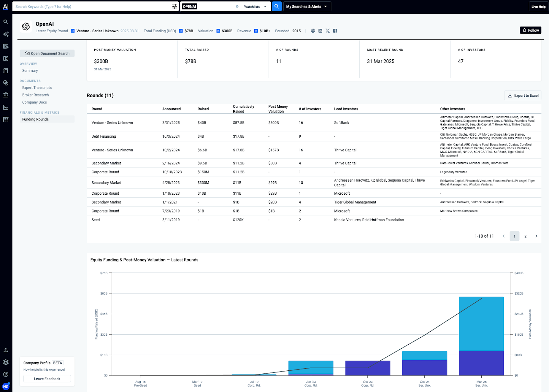Clear the OPENAI company search chip

[x=237, y=7]
